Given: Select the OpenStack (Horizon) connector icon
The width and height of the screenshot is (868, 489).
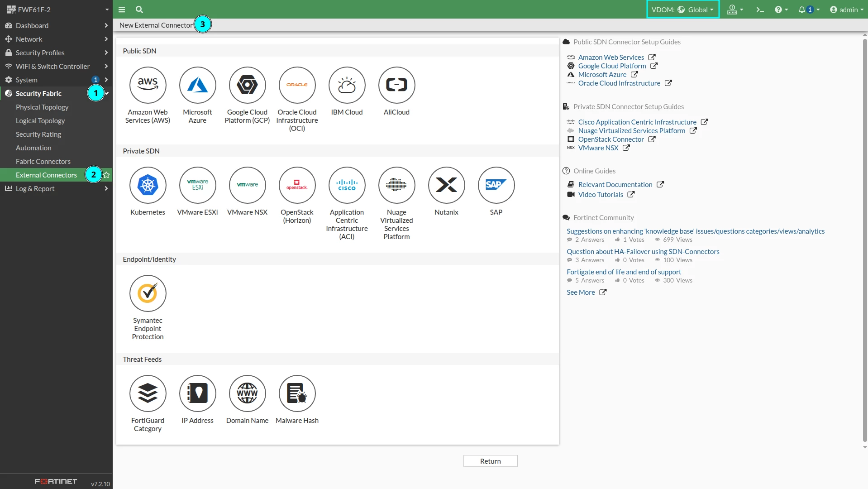Looking at the screenshot, I should click(x=297, y=185).
